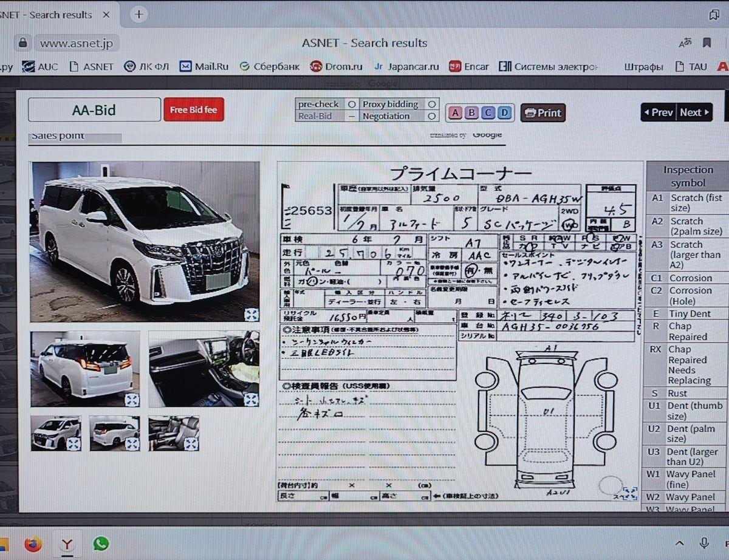The width and height of the screenshot is (729, 560).
Task: Go to the Prev listing
Action: pyautogui.click(x=659, y=112)
